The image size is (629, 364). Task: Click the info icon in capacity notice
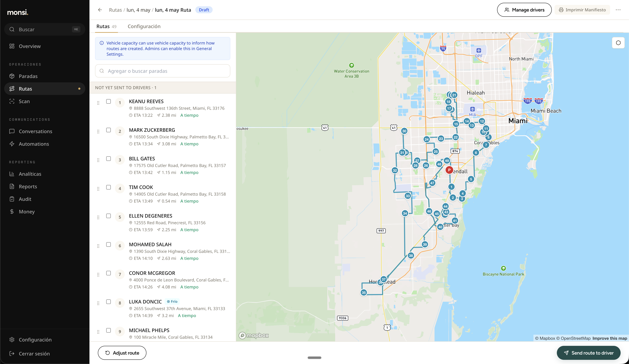coord(102,43)
